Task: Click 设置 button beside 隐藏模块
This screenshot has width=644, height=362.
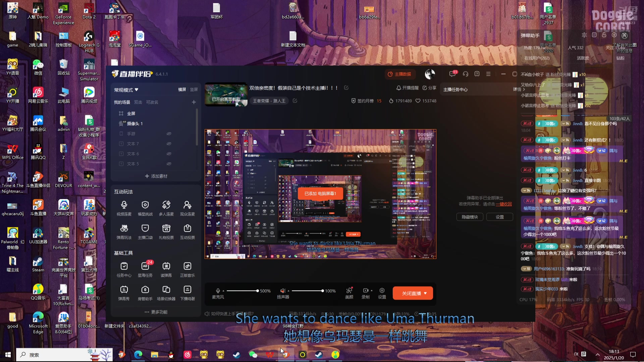Action: (x=500, y=217)
